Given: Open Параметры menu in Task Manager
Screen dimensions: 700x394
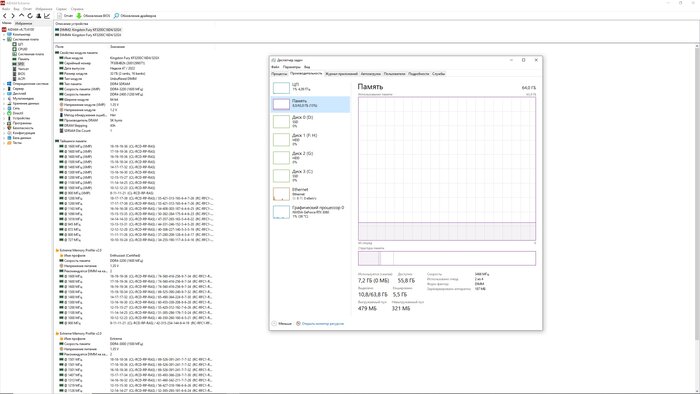Looking at the screenshot, I should click(292, 67).
